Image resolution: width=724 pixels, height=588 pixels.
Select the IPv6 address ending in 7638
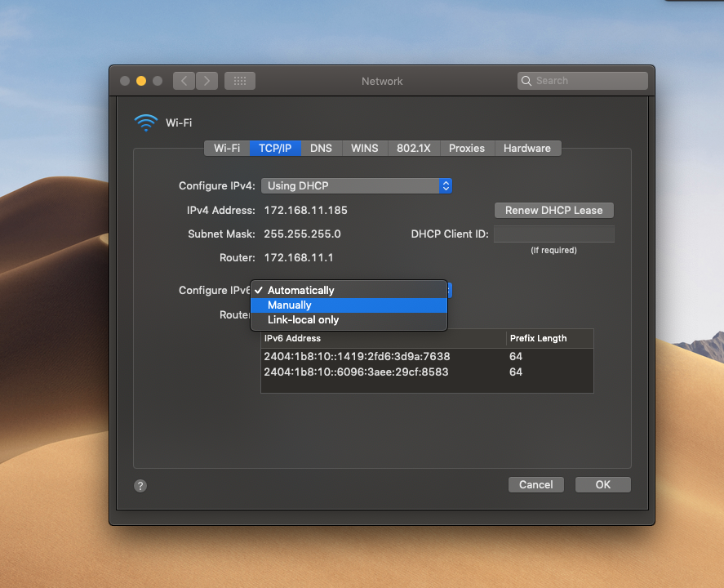[x=357, y=357]
